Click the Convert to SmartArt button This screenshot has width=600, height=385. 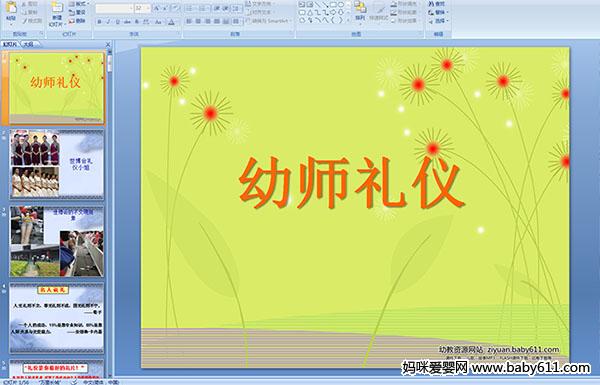(x=269, y=21)
